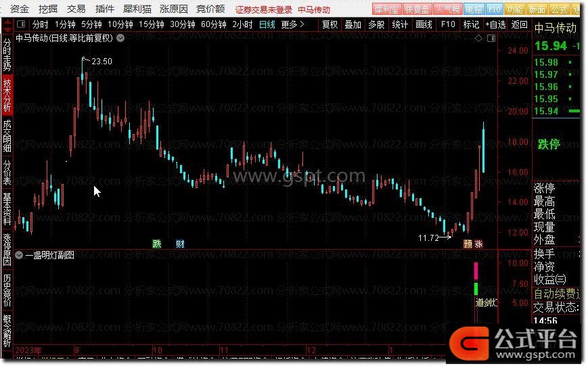Open the 资金 menu
Image resolution: width=588 pixels, height=366 pixels.
pyautogui.click(x=20, y=9)
